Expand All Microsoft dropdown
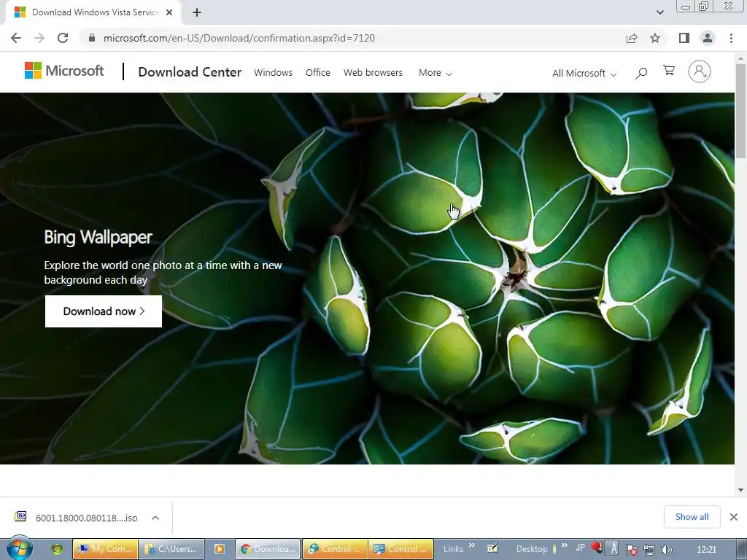The image size is (747, 560). coord(584,74)
